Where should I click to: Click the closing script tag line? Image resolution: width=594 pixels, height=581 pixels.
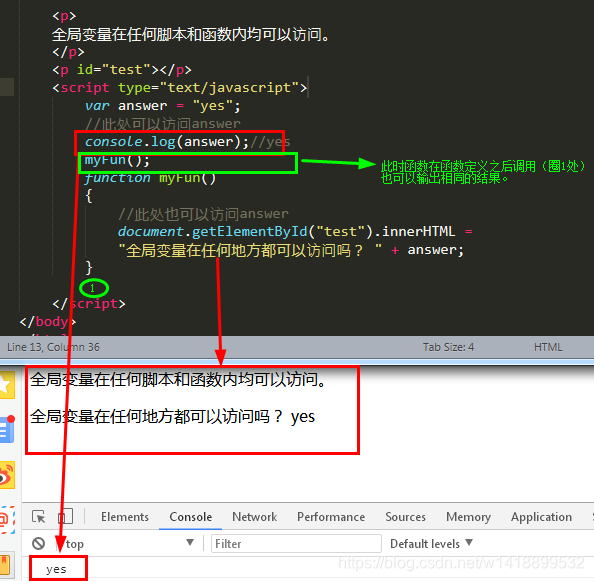pyautogui.click(x=89, y=303)
